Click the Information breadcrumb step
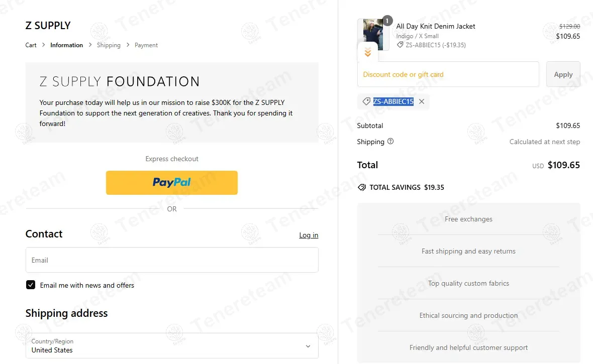593x364 pixels. 66,45
